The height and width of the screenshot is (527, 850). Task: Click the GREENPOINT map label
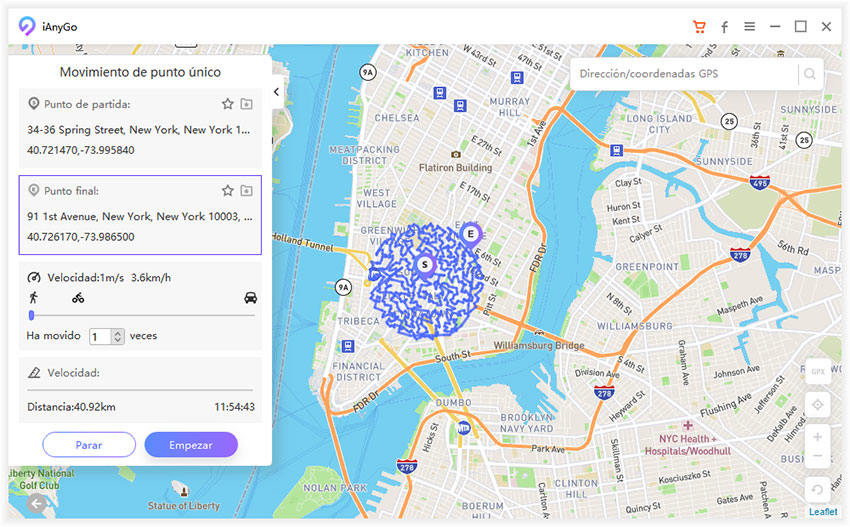(647, 267)
